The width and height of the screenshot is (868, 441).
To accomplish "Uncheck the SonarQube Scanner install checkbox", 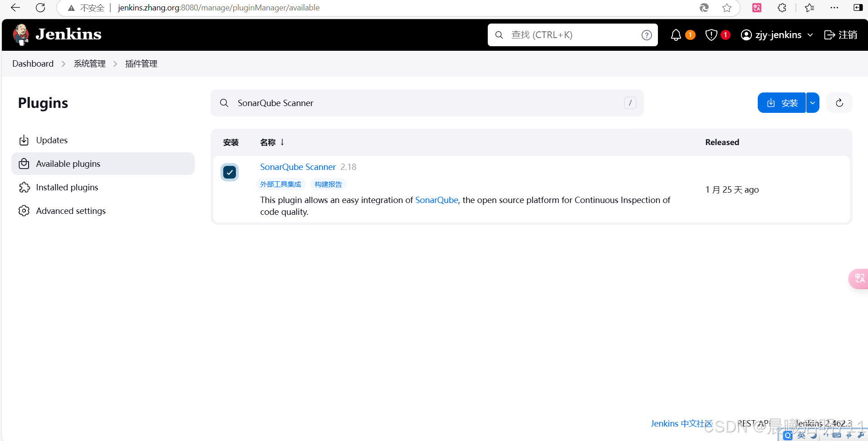I will 230,172.
